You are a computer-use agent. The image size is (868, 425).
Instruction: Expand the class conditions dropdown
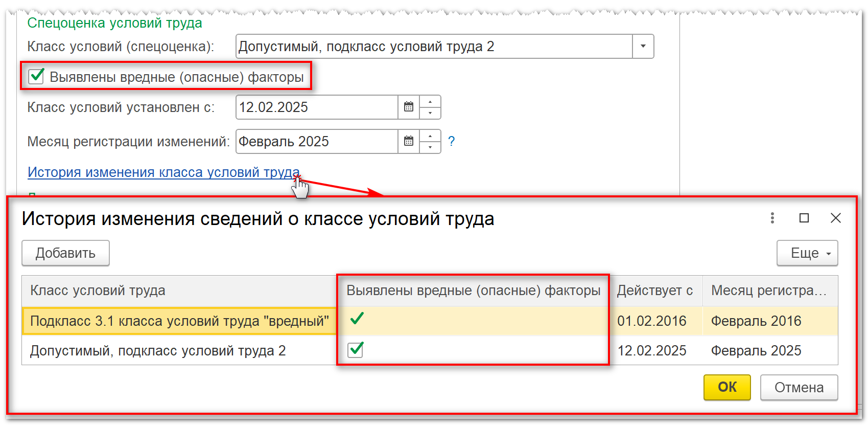pyautogui.click(x=643, y=47)
